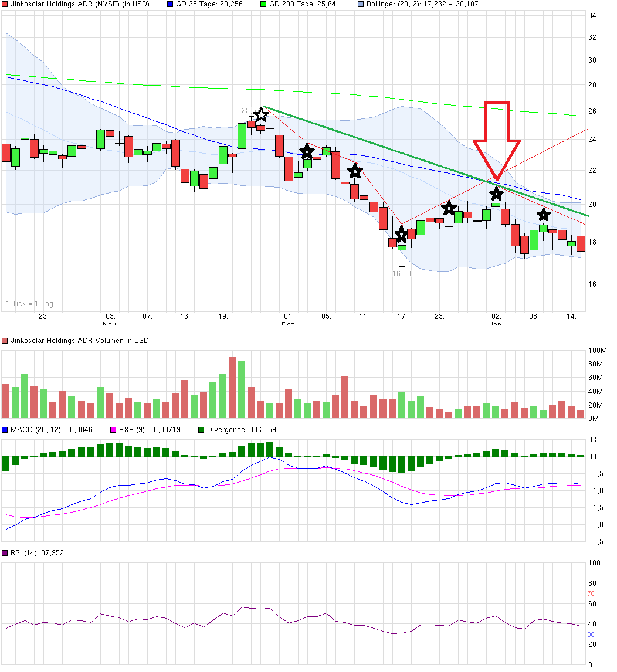Click the red 70 overbought RSI label
This screenshot has height=672, width=617.
pyautogui.click(x=591, y=593)
